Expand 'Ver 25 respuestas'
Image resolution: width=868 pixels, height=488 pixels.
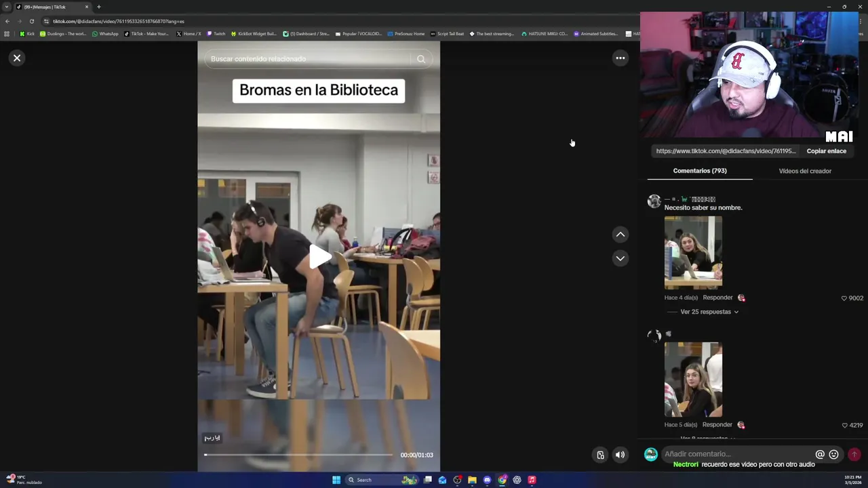point(709,312)
